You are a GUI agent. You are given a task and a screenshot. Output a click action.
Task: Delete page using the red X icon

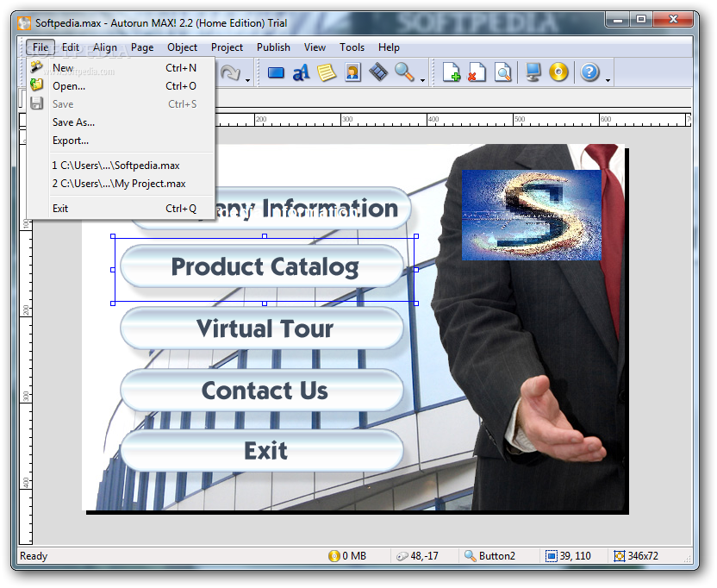477,72
